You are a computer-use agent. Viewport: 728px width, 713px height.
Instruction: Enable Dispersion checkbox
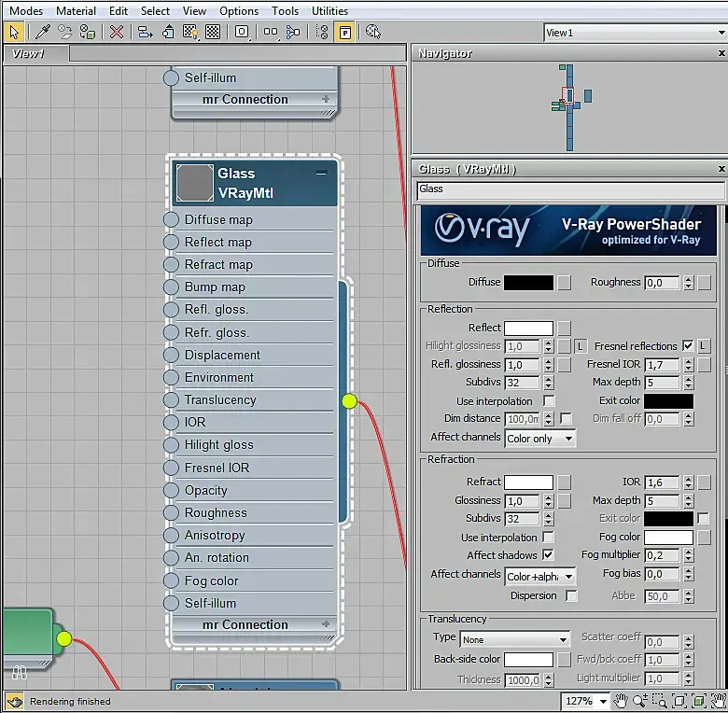pos(571,595)
